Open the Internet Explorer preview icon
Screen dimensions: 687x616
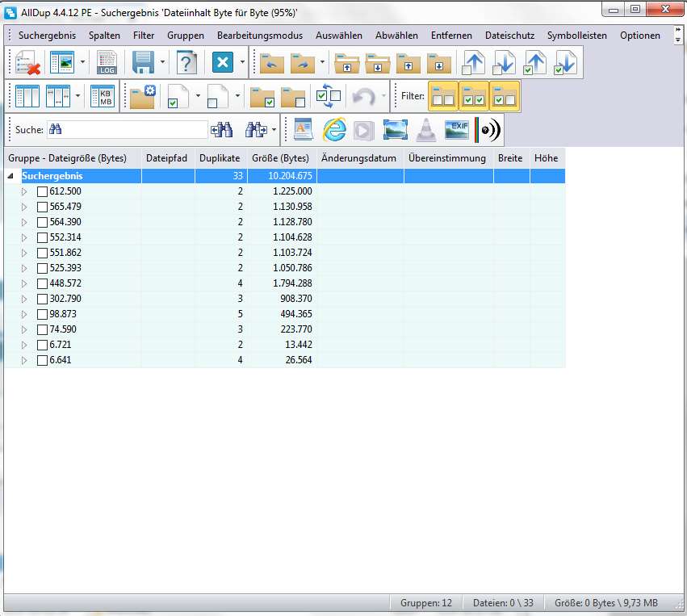coord(334,130)
